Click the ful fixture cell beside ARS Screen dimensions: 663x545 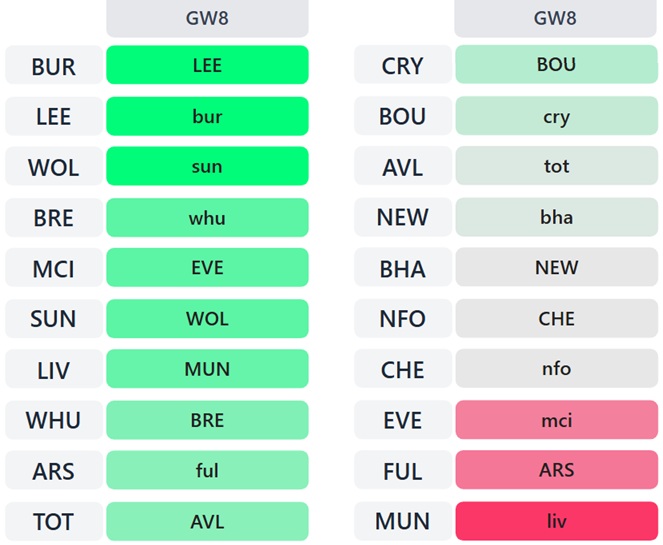point(207,471)
